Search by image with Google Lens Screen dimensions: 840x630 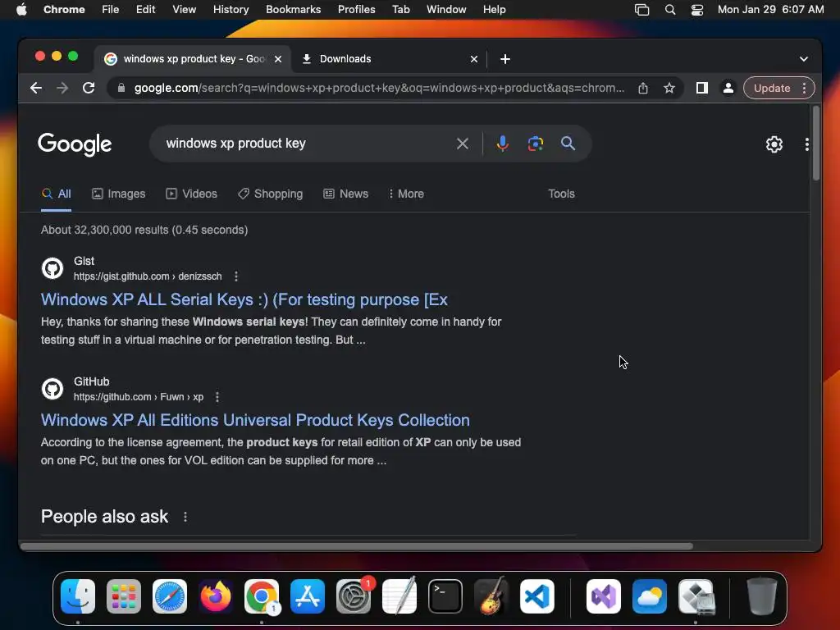pos(535,144)
